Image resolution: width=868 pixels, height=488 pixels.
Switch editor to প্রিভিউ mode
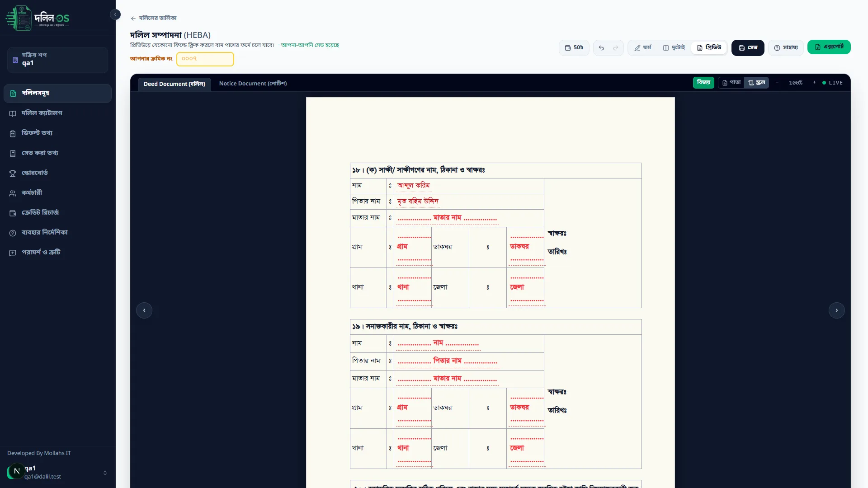pyautogui.click(x=709, y=47)
